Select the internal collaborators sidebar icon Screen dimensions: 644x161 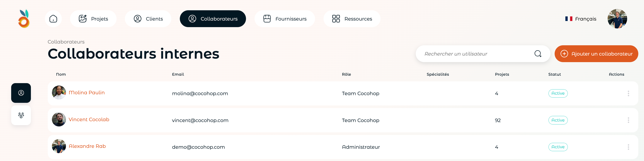click(21, 93)
